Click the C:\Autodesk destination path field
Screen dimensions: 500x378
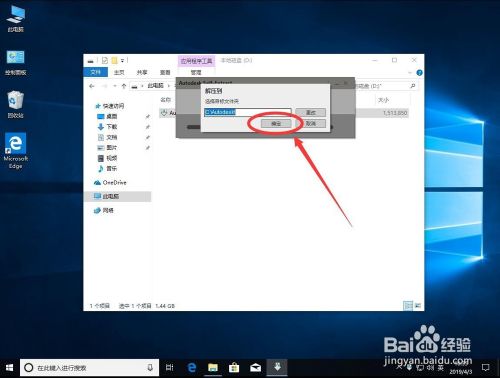[x=247, y=112]
